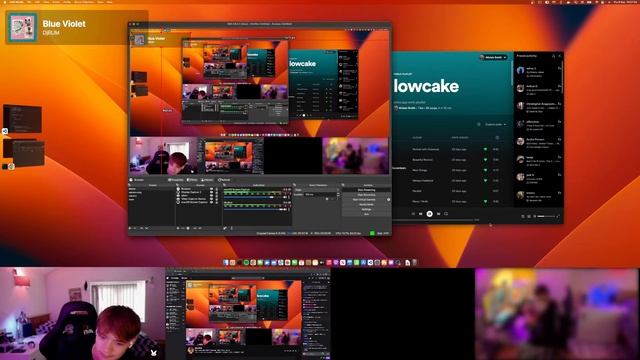Toggle shuffle in Spotify player

coord(413,214)
